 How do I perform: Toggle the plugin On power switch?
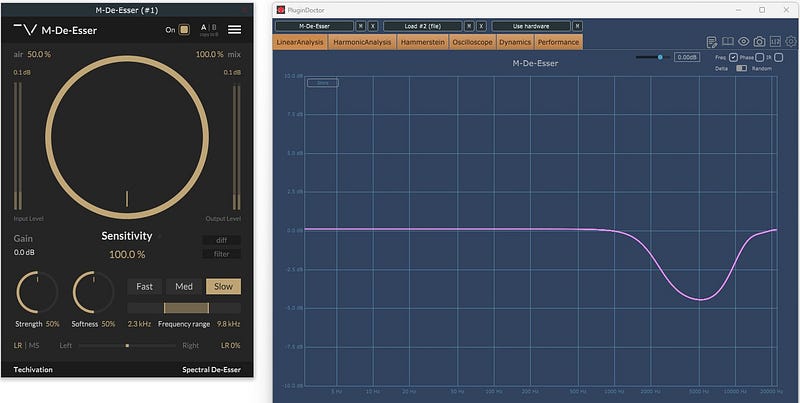point(184,29)
